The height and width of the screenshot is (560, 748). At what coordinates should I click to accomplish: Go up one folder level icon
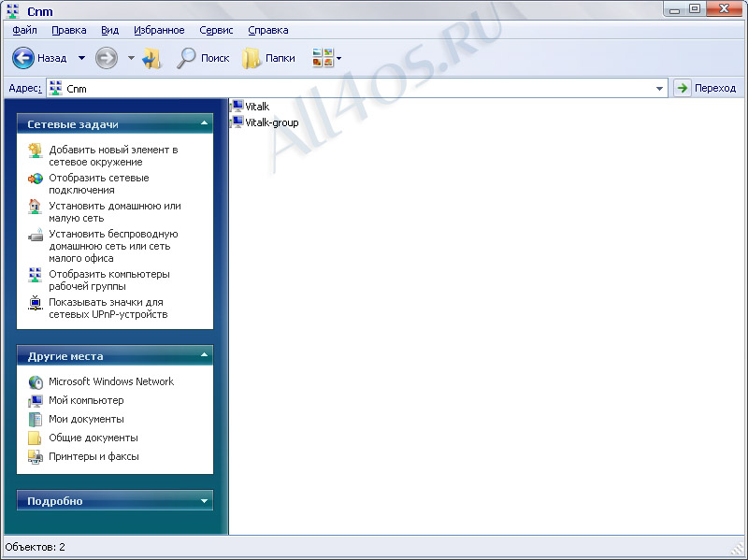152,59
